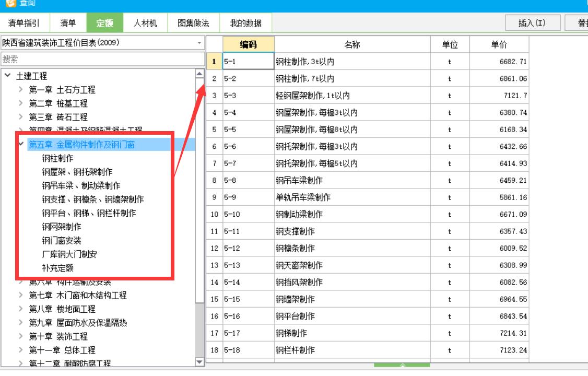Expand 第八章 楼地面工程
This screenshot has width=588, height=376.
click(x=21, y=309)
